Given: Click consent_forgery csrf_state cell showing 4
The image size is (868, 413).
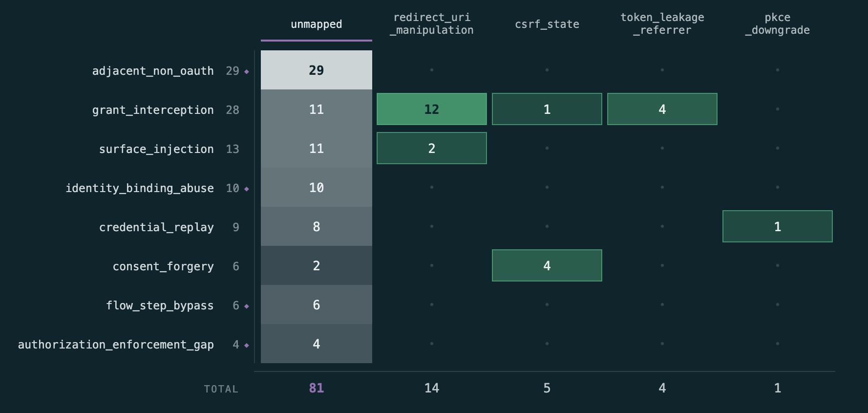Looking at the screenshot, I should [x=547, y=265].
